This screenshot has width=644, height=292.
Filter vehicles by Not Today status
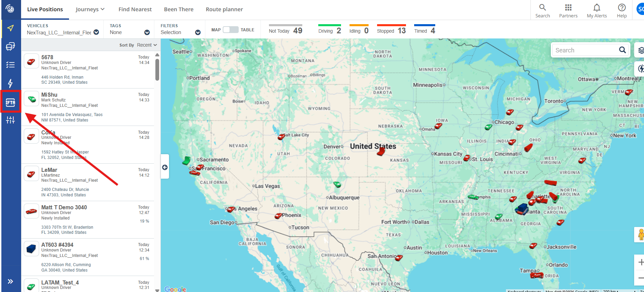285,30
